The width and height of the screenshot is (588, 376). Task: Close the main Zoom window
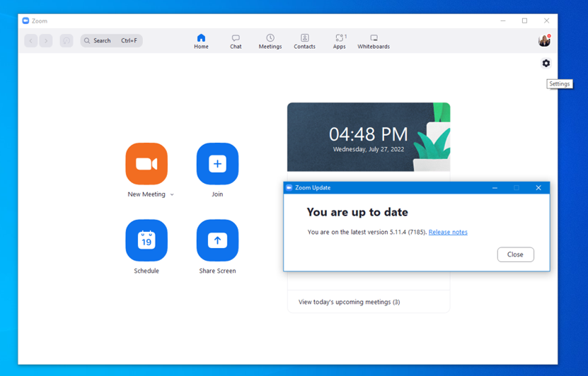coord(546,20)
